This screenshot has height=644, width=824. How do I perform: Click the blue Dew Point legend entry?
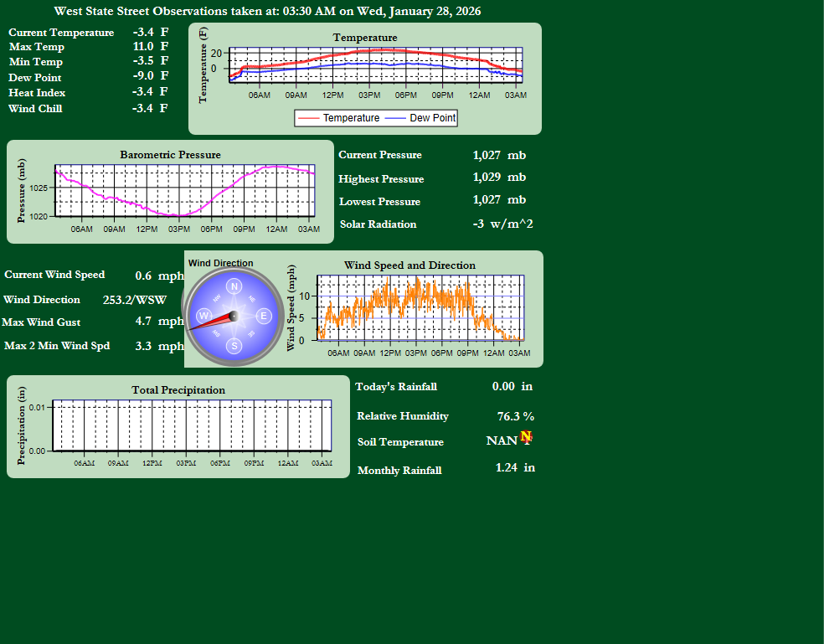point(420,118)
